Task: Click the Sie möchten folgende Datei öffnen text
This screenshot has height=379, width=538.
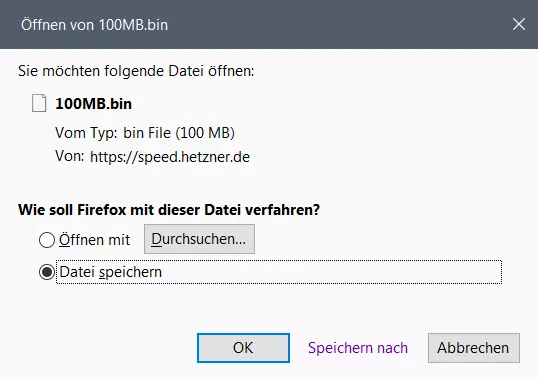Action: click(x=136, y=71)
